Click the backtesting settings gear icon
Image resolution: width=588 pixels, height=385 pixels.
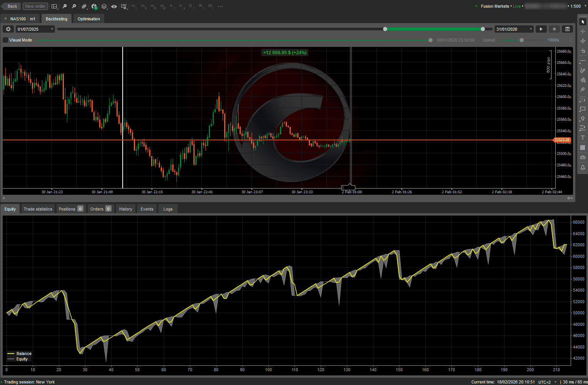(x=8, y=29)
